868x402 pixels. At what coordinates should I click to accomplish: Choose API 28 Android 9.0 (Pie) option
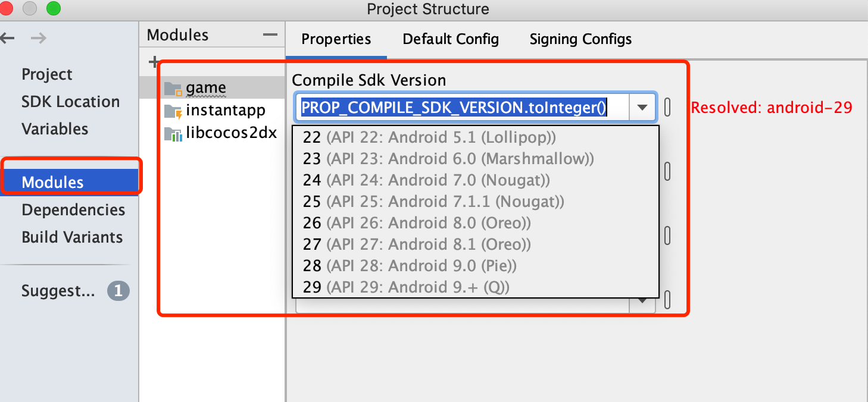coord(410,266)
